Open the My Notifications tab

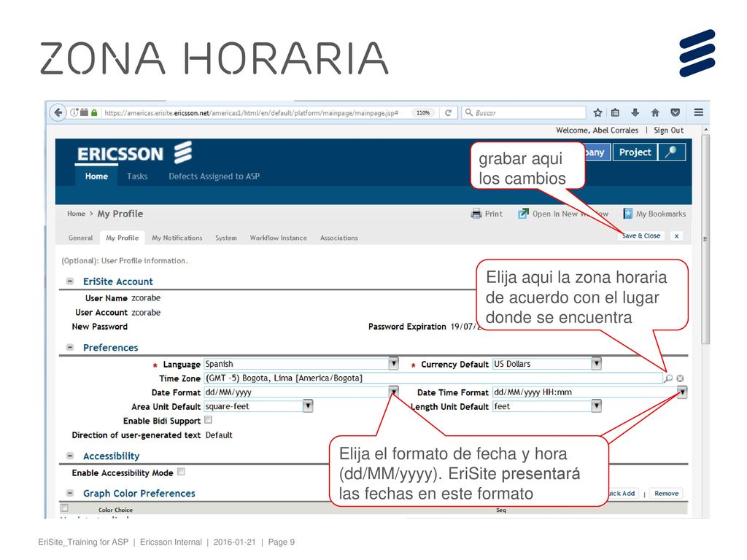pyautogui.click(x=177, y=238)
